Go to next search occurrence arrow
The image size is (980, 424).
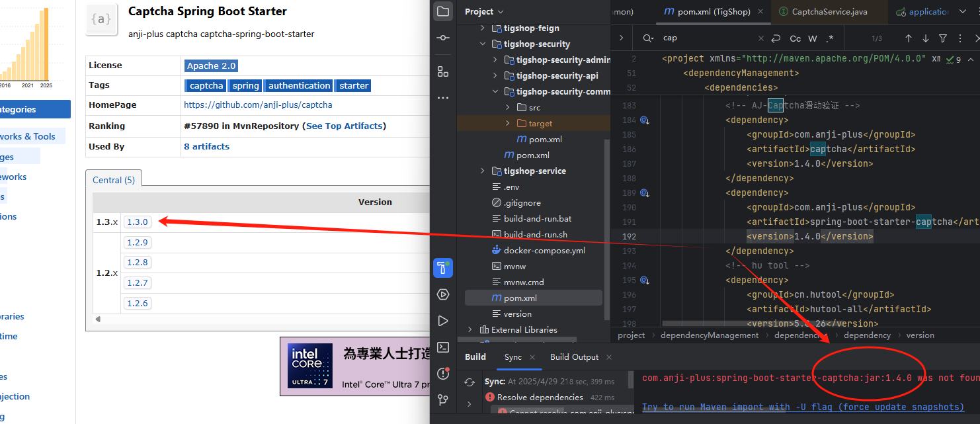click(926, 38)
